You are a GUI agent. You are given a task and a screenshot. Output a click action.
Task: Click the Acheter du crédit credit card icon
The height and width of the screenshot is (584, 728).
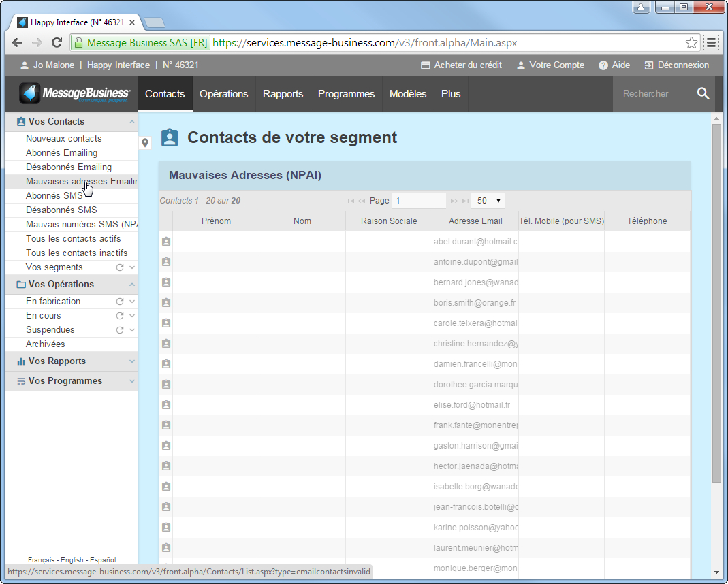click(424, 65)
